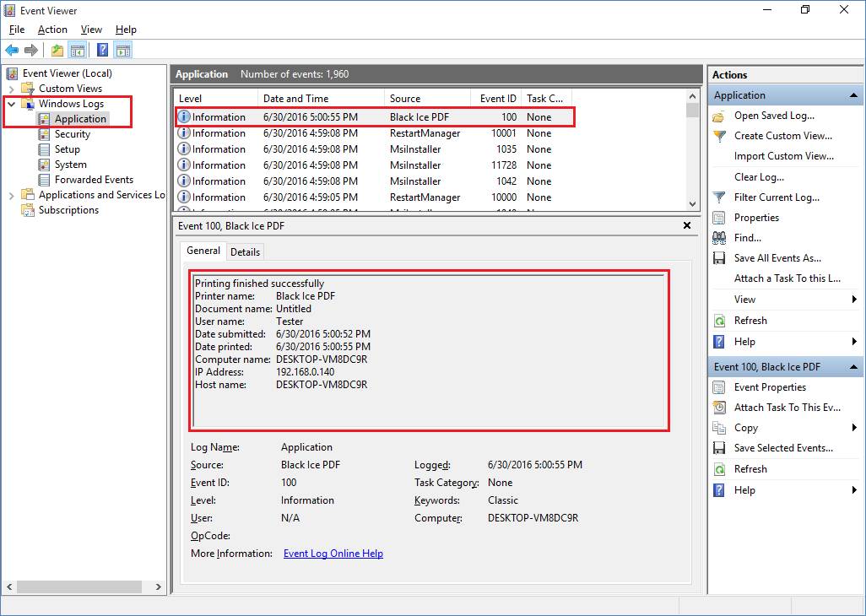This screenshot has height=616, width=866.
Task: Click the Create Custom View icon
Action: point(719,136)
